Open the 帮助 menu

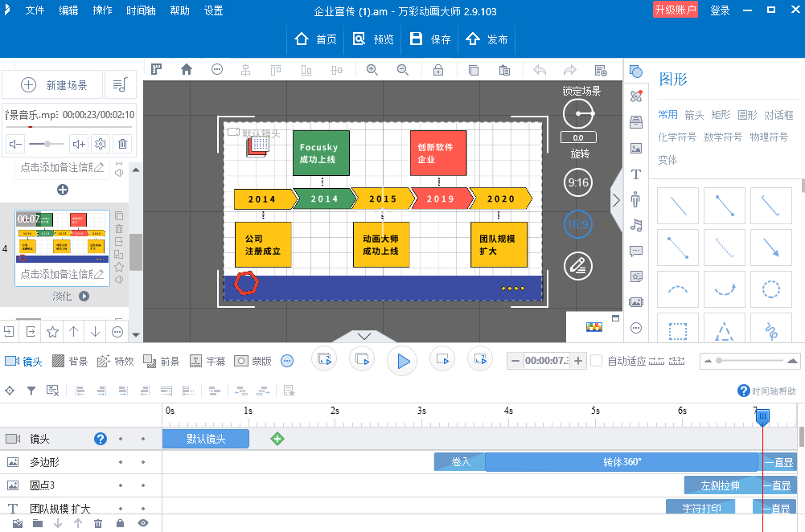(179, 10)
